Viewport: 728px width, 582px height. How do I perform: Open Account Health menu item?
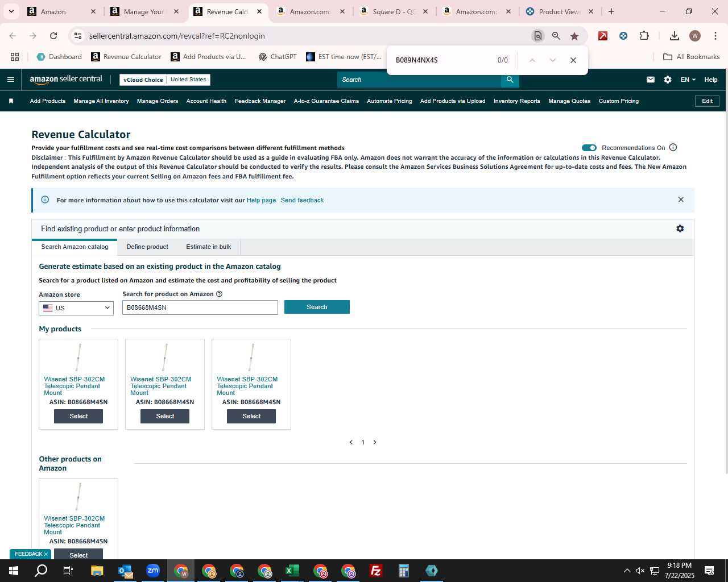tap(206, 101)
